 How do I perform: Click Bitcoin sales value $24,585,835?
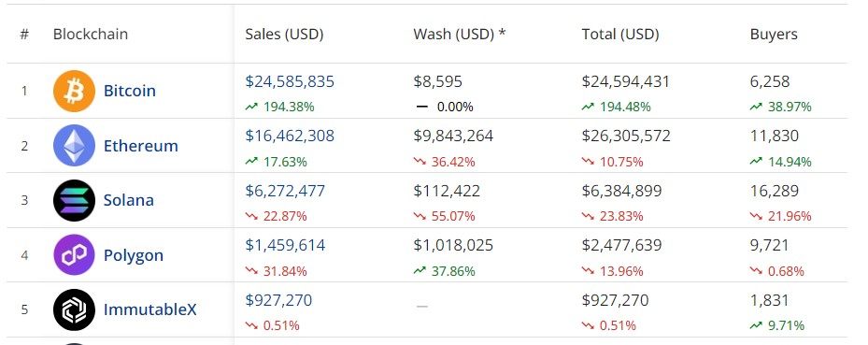290,82
